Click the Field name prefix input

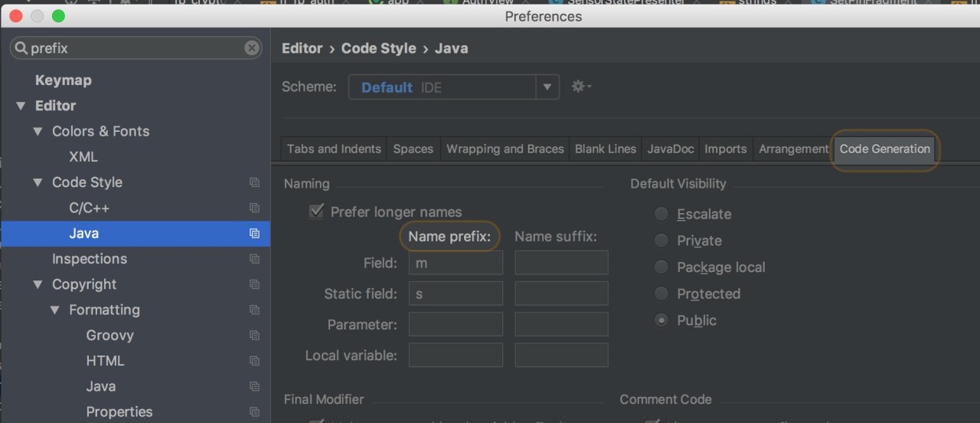[x=456, y=264]
